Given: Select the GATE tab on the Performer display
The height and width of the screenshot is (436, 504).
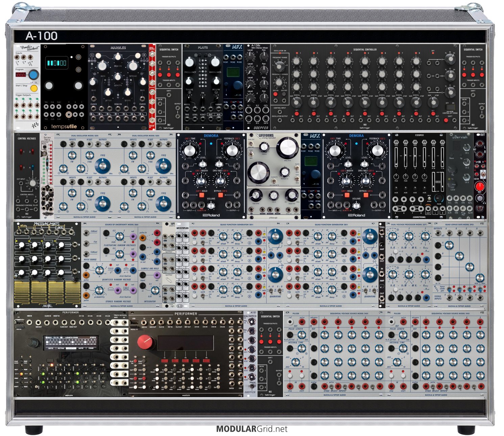Looking at the screenshot, I should click(x=51, y=348).
